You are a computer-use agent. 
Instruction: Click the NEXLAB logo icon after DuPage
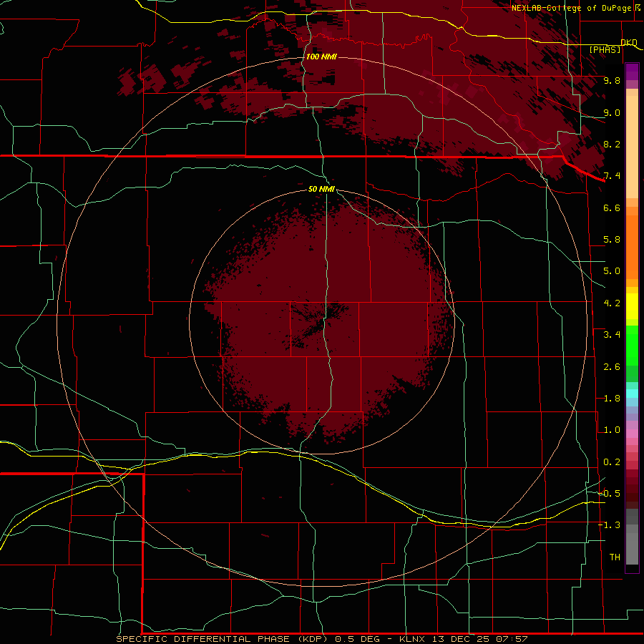(x=638, y=8)
